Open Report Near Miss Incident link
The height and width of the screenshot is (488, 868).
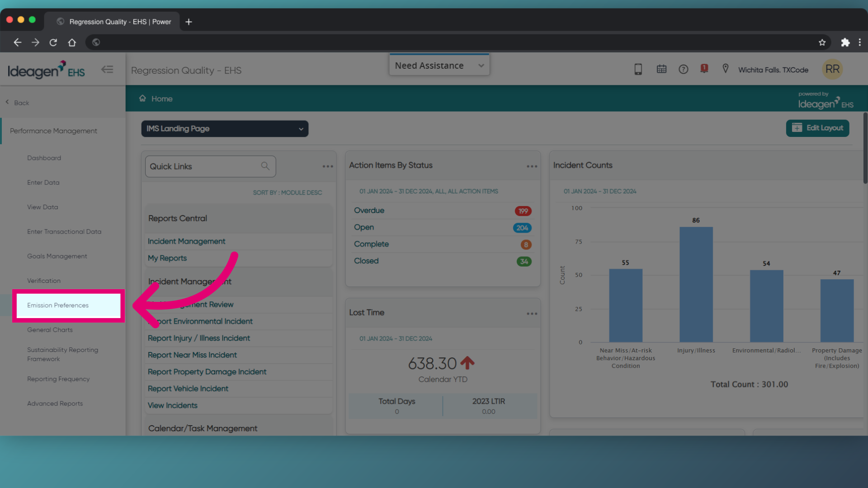point(192,355)
